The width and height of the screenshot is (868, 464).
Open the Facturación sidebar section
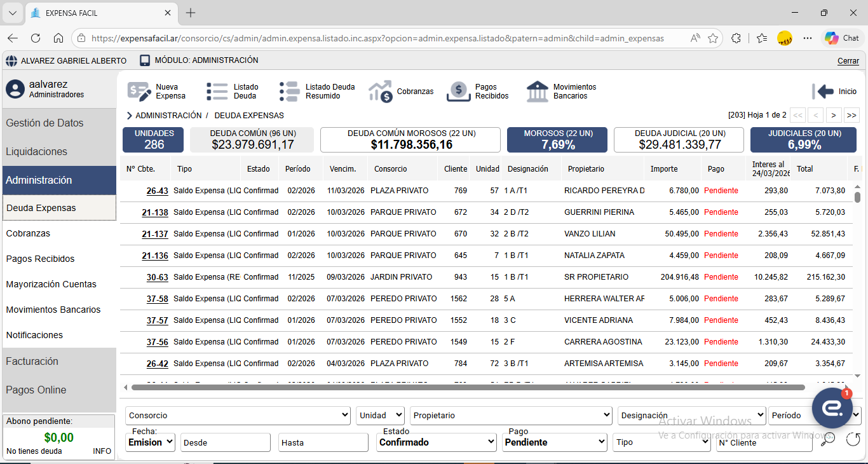point(32,361)
